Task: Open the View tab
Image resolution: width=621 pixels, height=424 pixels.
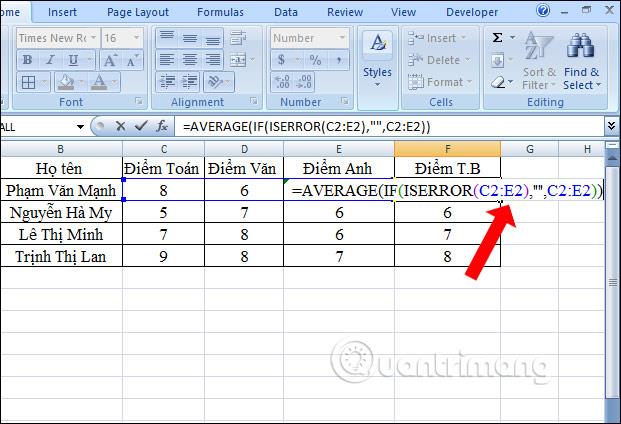Action: pyautogui.click(x=403, y=12)
